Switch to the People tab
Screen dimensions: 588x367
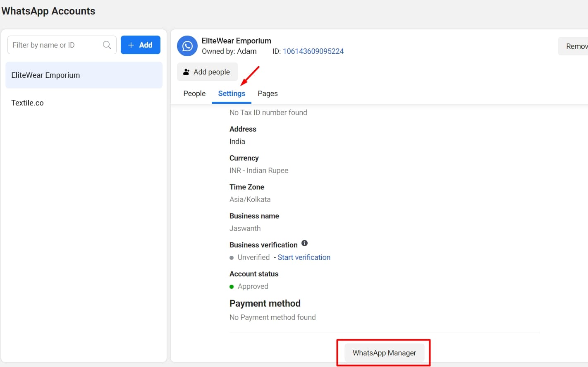click(194, 94)
